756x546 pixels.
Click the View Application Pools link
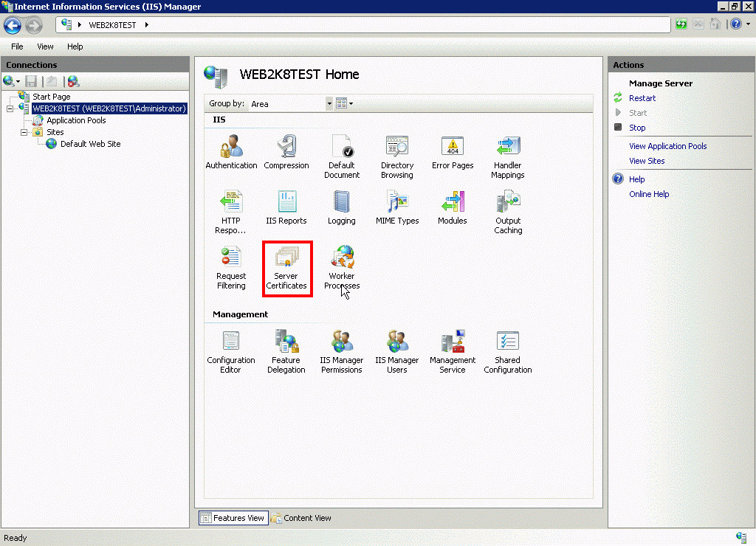667,146
